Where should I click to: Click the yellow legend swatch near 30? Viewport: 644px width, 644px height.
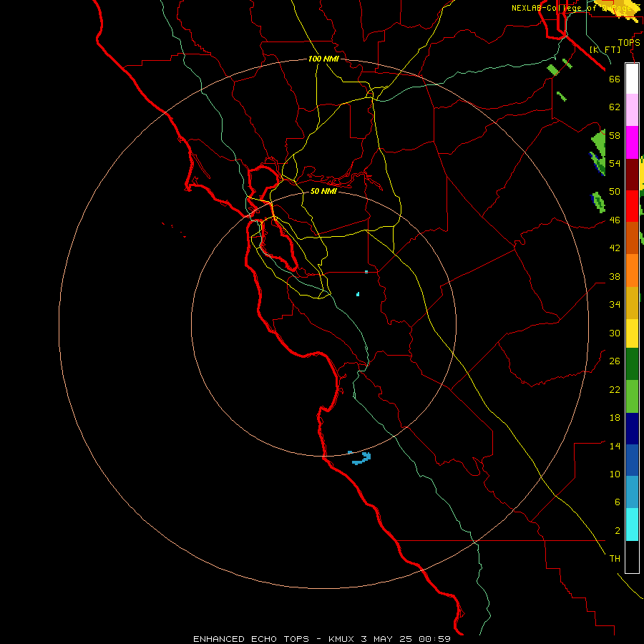pyautogui.click(x=632, y=333)
